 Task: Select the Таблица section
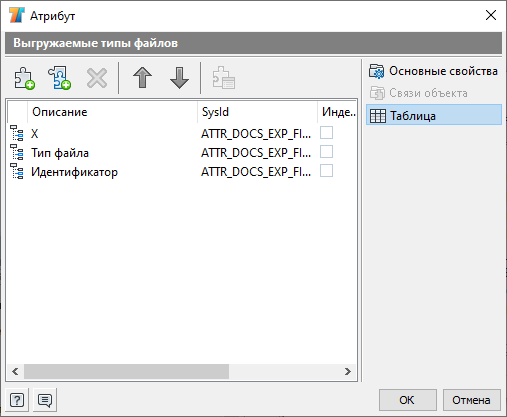[x=434, y=115]
